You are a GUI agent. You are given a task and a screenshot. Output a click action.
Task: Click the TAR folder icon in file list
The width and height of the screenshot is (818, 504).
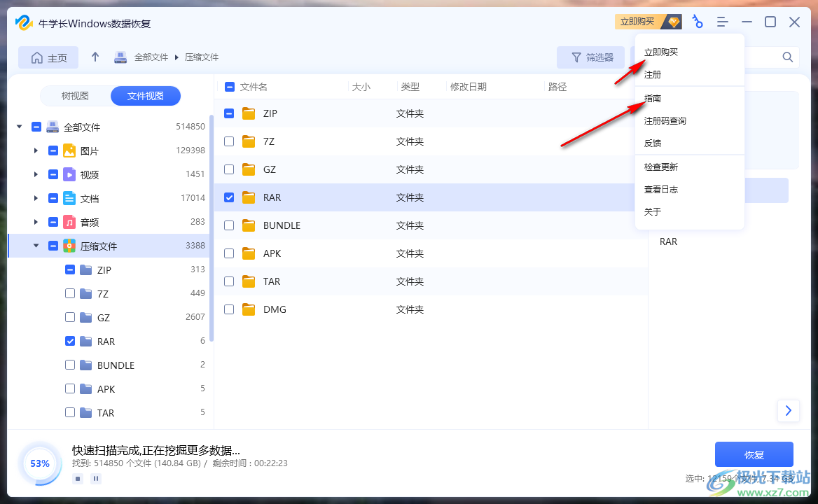[x=249, y=281]
